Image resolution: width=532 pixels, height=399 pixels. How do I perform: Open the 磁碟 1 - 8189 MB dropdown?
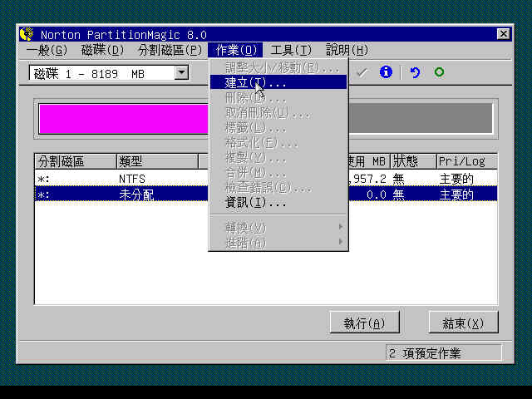pyautogui.click(x=181, y=73)
